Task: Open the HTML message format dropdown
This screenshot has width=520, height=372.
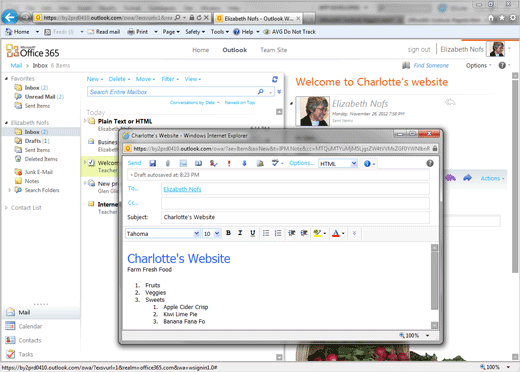Action: [x=338, y=164]
